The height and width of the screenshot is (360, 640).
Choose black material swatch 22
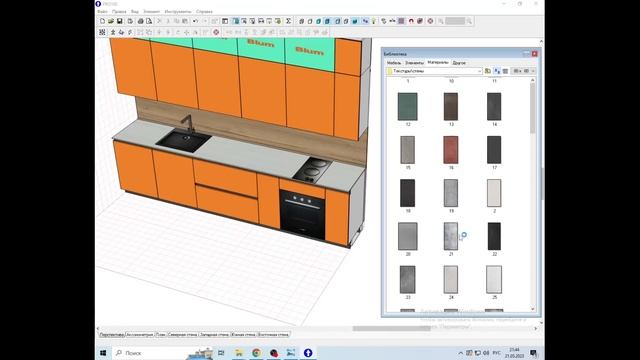click(x=494, y=236)
